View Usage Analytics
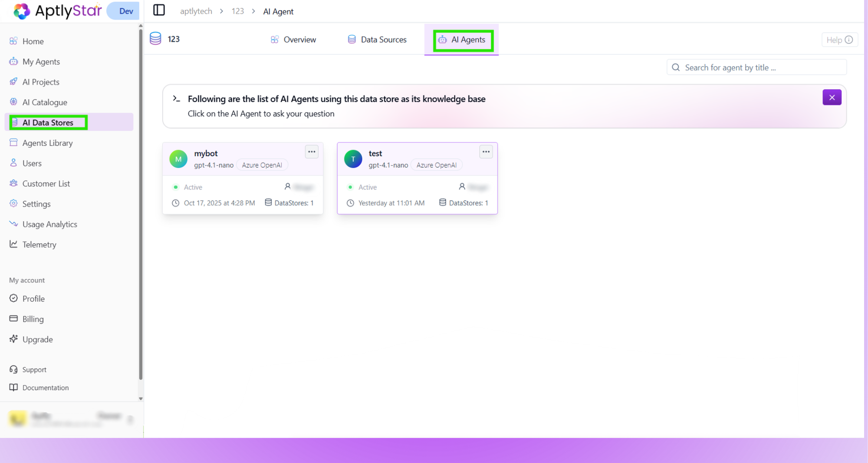 pos(49,224)
